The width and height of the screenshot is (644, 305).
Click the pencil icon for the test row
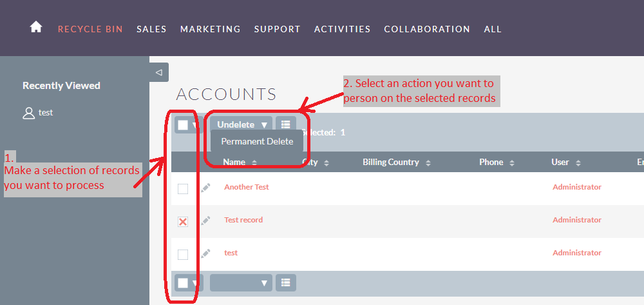[206, 253]
